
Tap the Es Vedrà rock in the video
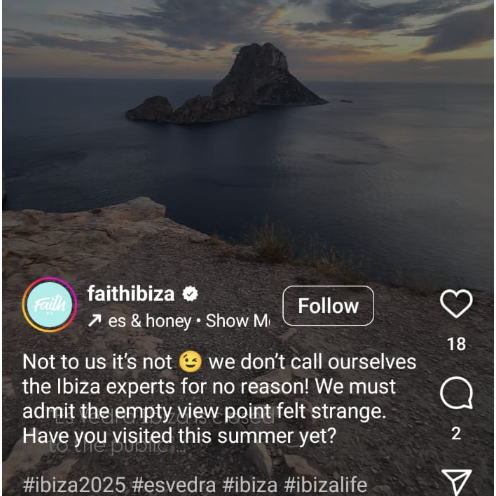(227, 83)
